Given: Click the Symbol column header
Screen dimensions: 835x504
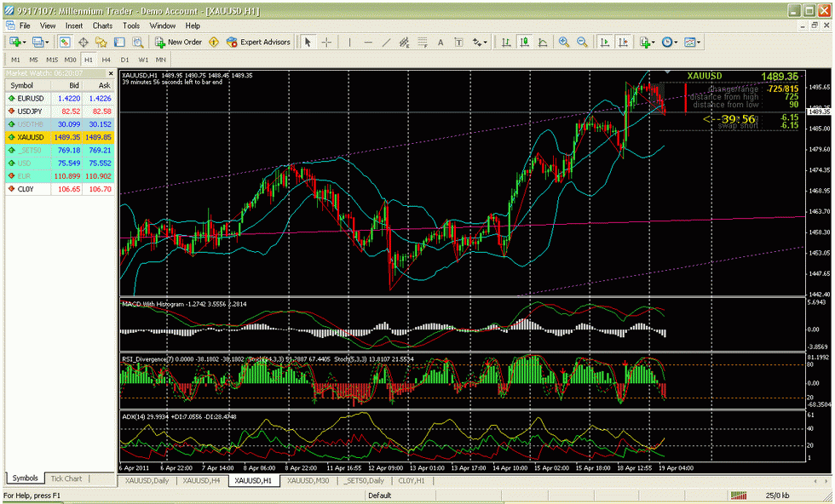Looking at the screenshot, I should point(27,85).
